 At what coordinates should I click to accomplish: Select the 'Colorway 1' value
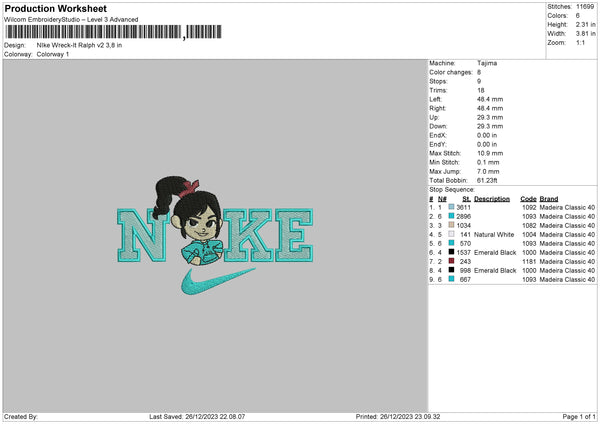pyautogui.click(x=53, y=54)
